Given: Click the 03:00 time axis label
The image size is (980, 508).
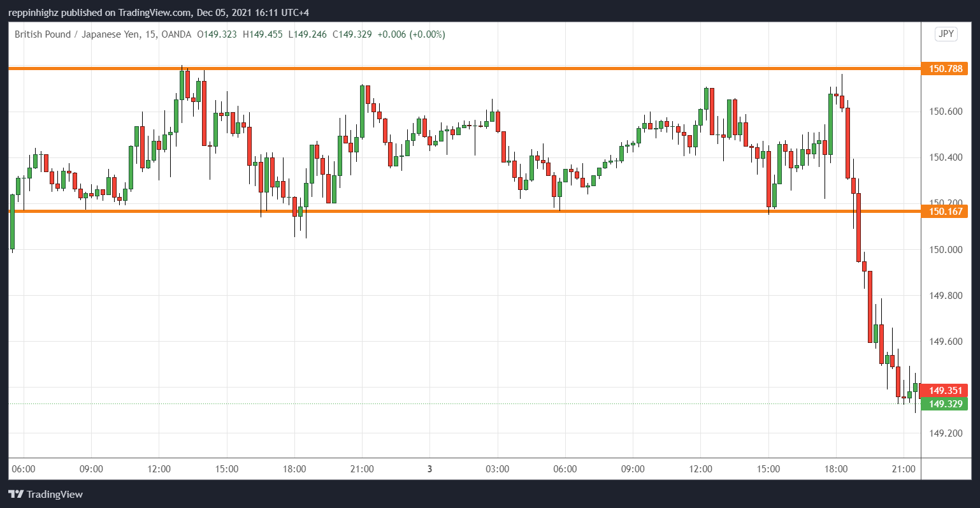Looking at the screenshot, I should (497, 468).
